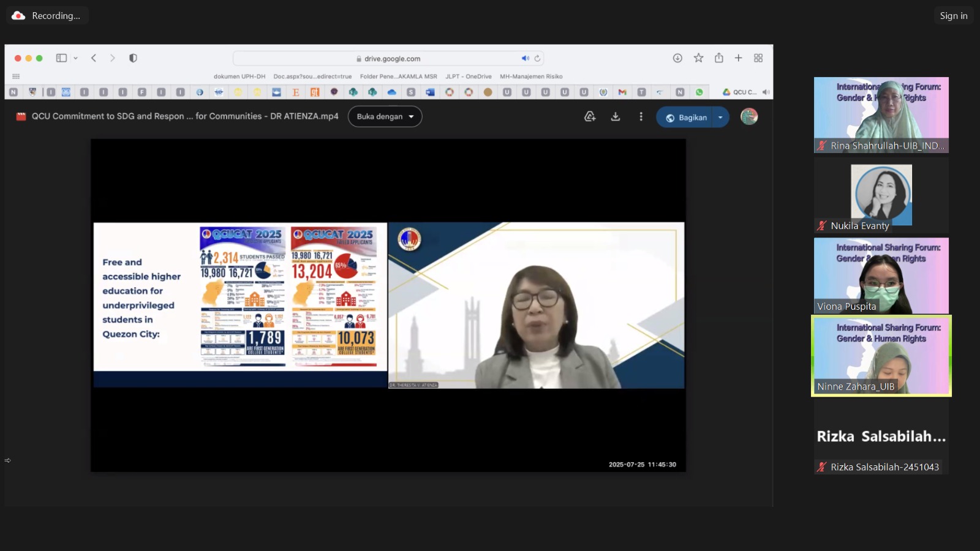This screenshot has width=980, height=551.
Task: Download the video file
Action: pos(616,117)
